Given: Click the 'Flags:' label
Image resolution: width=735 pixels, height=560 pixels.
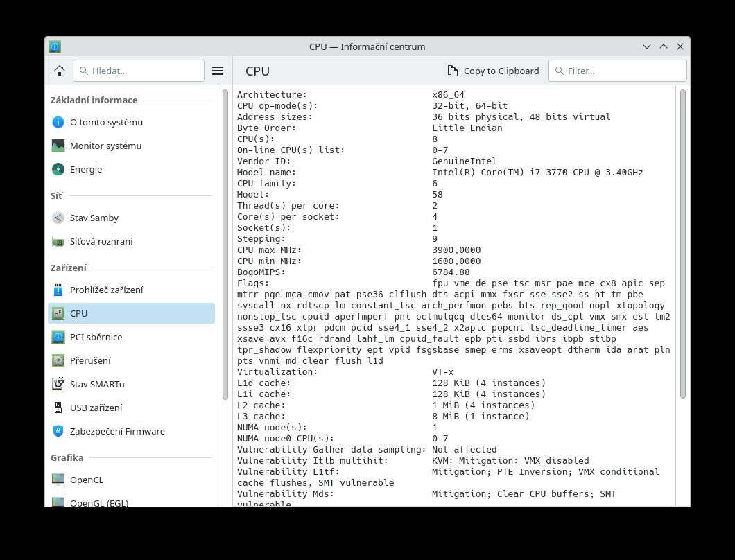Looking at the screenshot, I should 252,283.
